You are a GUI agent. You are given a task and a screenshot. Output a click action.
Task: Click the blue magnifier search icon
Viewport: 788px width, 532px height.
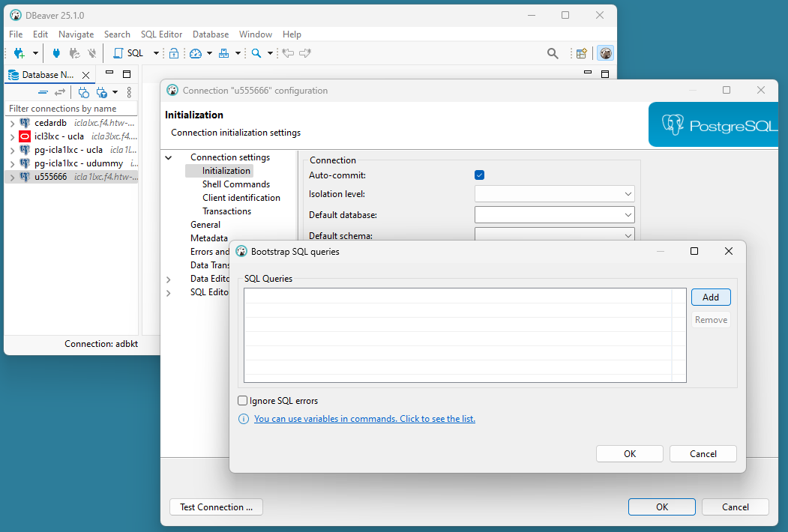256,53
